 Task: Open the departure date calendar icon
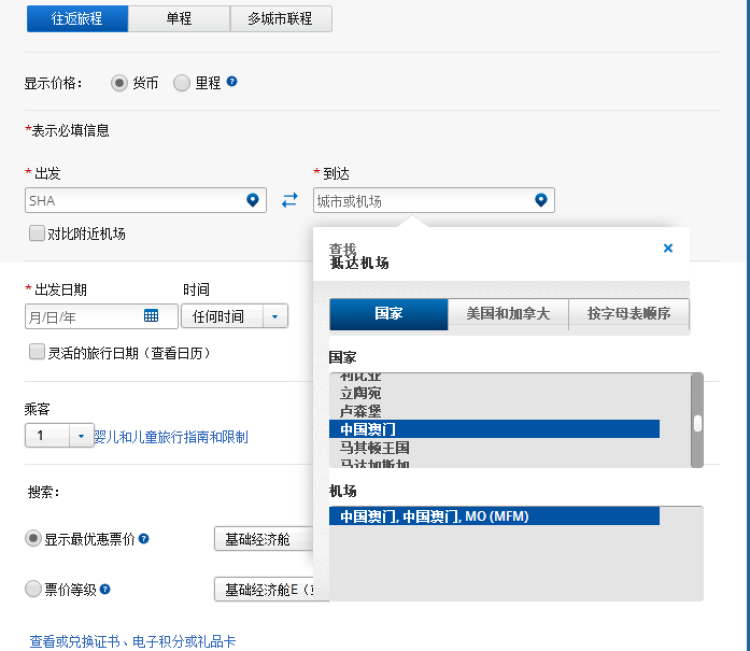tap(151, 316)
